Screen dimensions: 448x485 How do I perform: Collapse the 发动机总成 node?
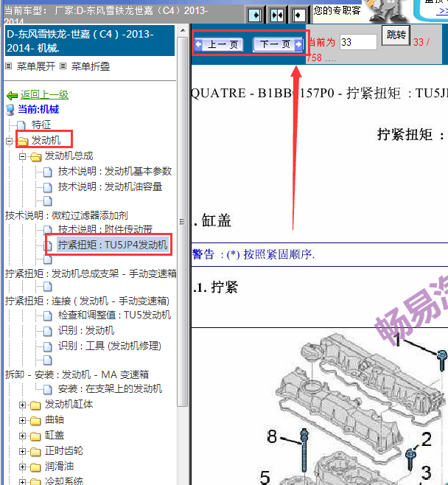coord(22,156)
